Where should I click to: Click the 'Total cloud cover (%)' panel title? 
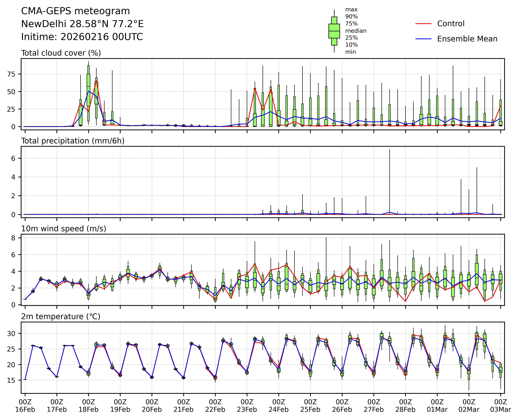(61, 53)
